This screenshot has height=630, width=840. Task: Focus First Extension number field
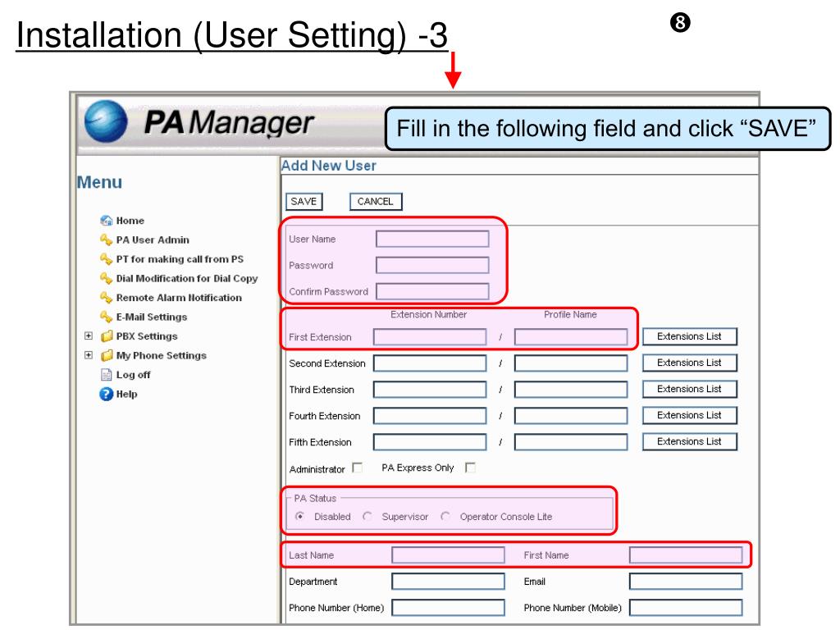pyautogui.click(x=430, y=337)
